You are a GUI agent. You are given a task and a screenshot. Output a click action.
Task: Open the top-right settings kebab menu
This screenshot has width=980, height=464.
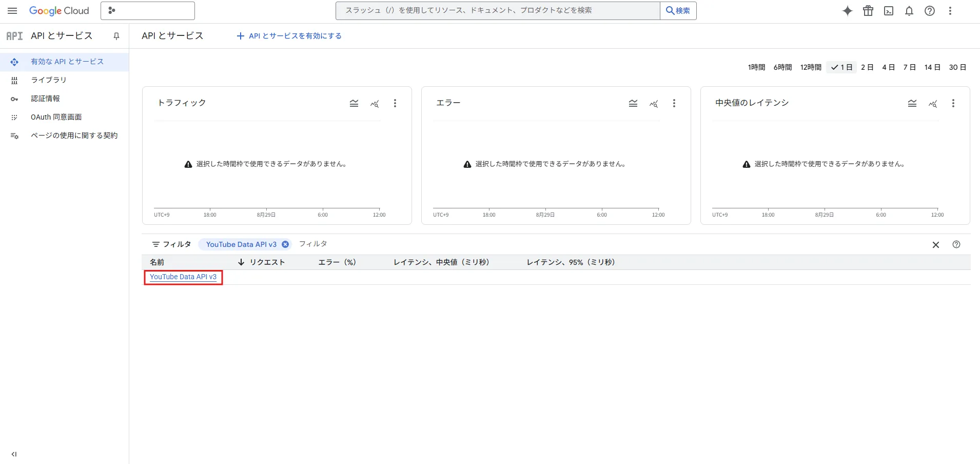950,11
